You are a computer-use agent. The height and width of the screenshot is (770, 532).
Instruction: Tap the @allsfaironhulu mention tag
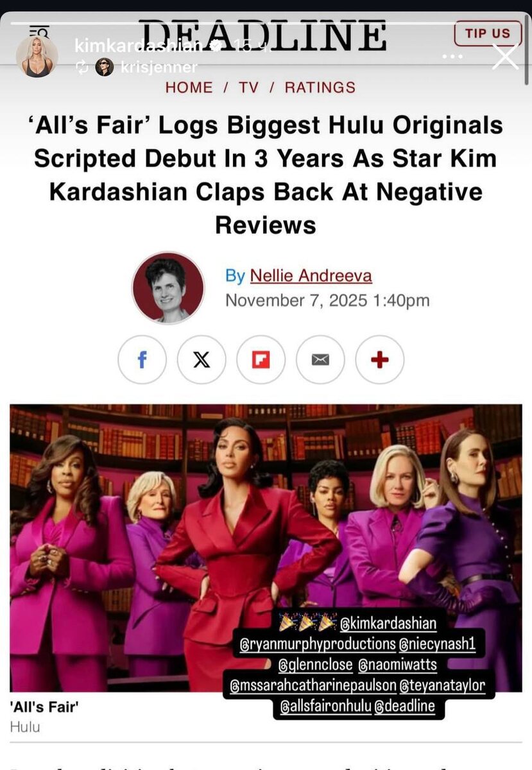pos(325,706)
